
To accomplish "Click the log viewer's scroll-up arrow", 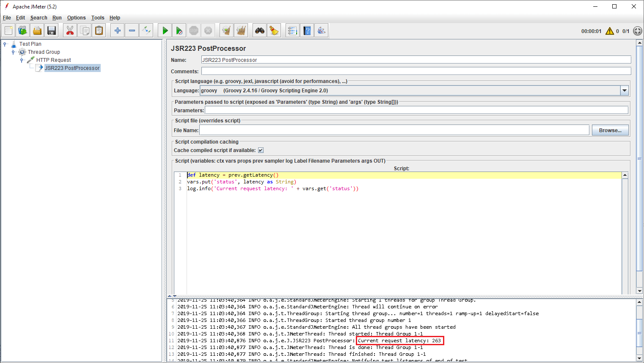I will point(639,302).
